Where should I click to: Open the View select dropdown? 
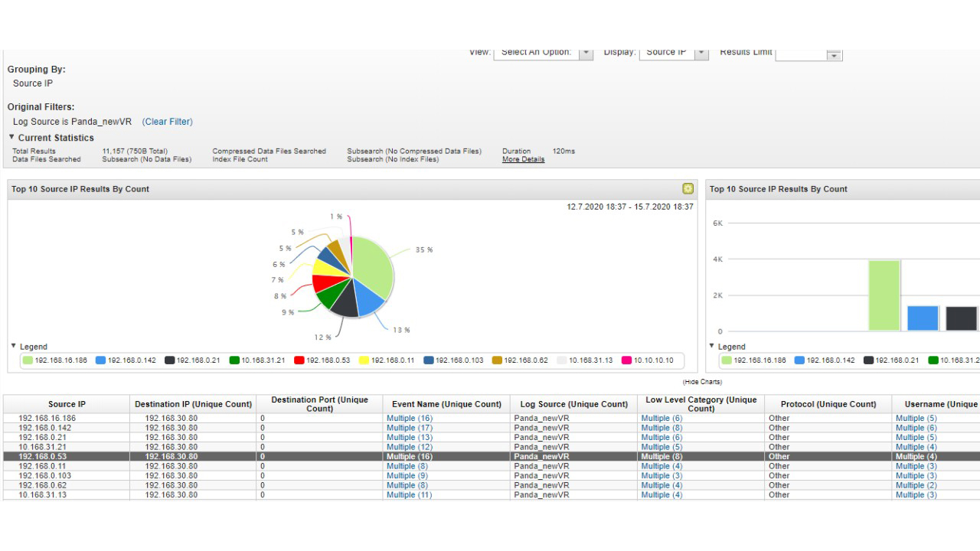point(543,53)
